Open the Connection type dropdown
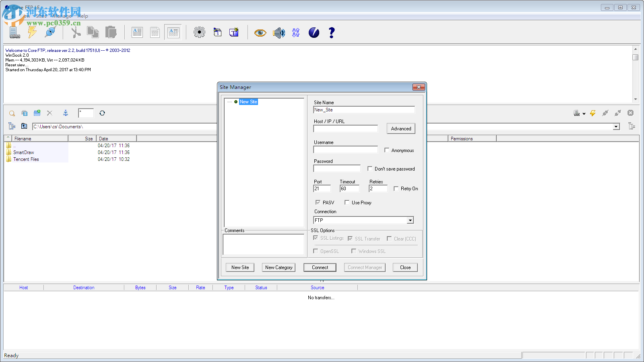 [x=410, y=220]
